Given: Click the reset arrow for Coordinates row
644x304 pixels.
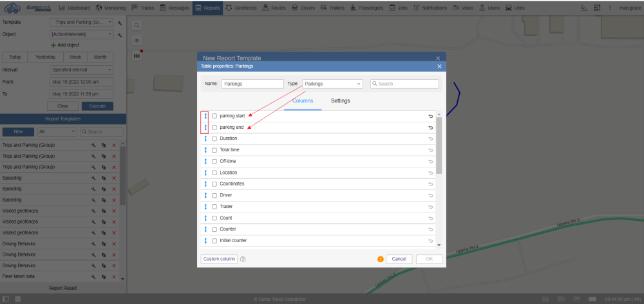Looking at the screenshot, I should 430,184.
